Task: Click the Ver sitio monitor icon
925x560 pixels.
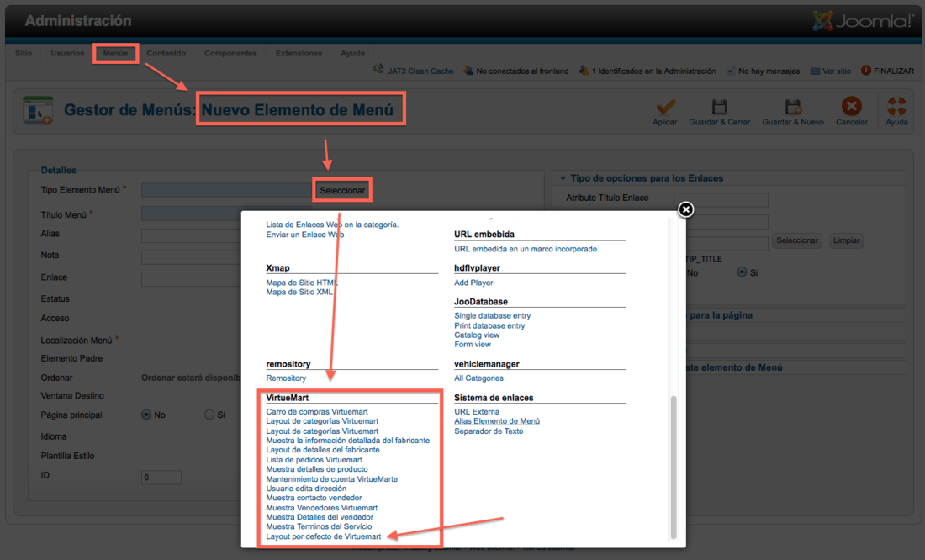Action: pos(816,71)
